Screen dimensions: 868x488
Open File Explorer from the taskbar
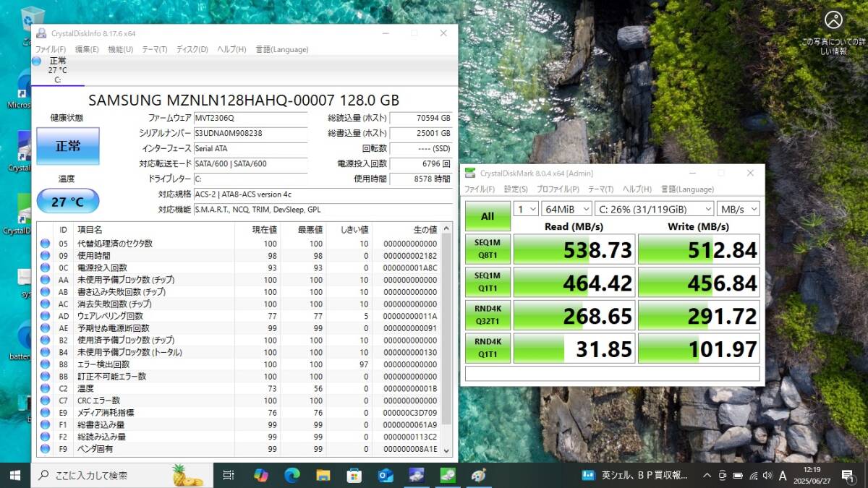coord(323,475)
